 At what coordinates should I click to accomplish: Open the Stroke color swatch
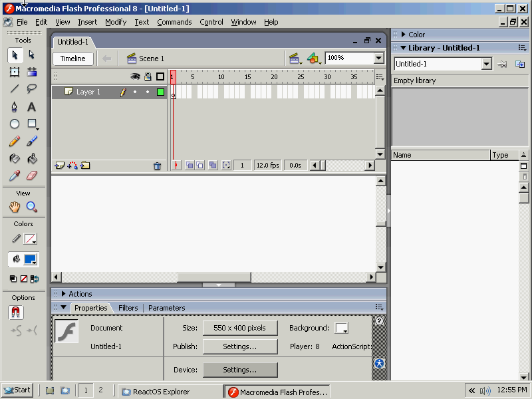point(30,239)
